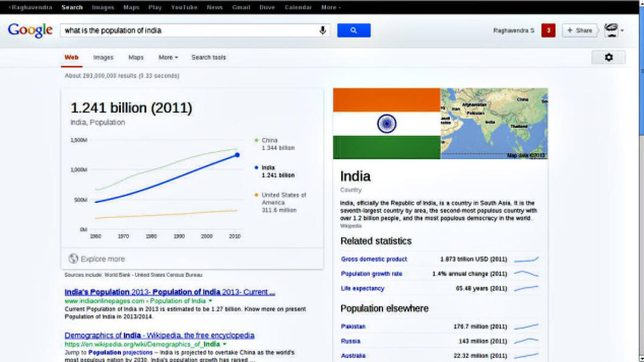This screenshot has height=362, width=644.
Task: Open Demographics of India Wikipedia result
Action: click(159, 335)
